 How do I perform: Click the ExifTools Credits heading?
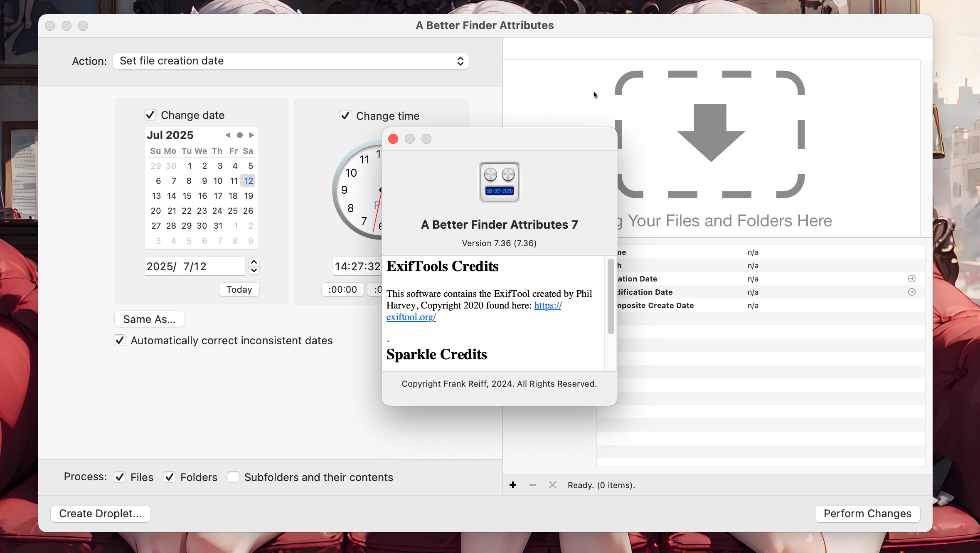click(x=442, y=266)
